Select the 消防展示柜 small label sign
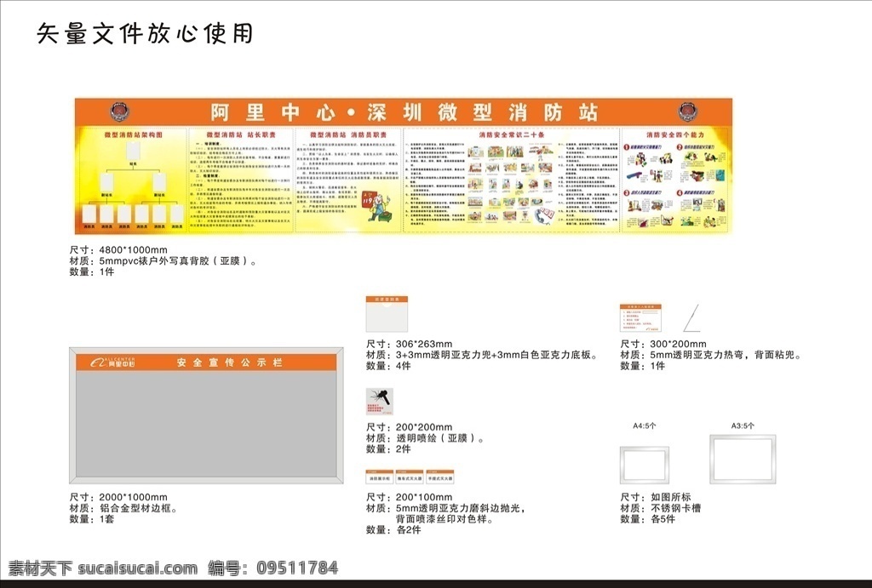The width and height of the screenshot is (872, 588). point(380,477)
